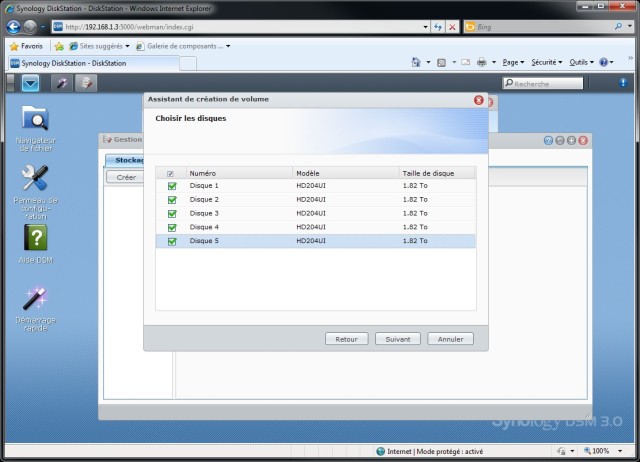Click the wand icon in DSM taskbar
640x462 pixels.
62,83
